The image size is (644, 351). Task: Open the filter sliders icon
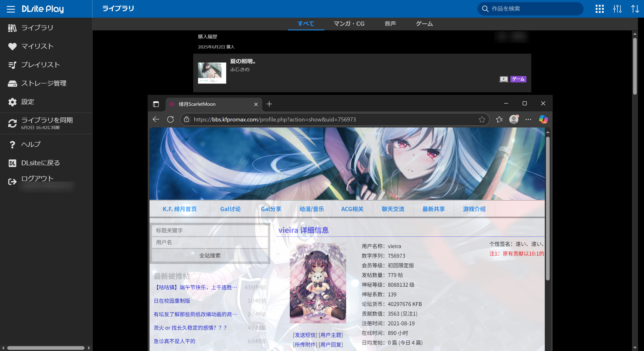617,9
